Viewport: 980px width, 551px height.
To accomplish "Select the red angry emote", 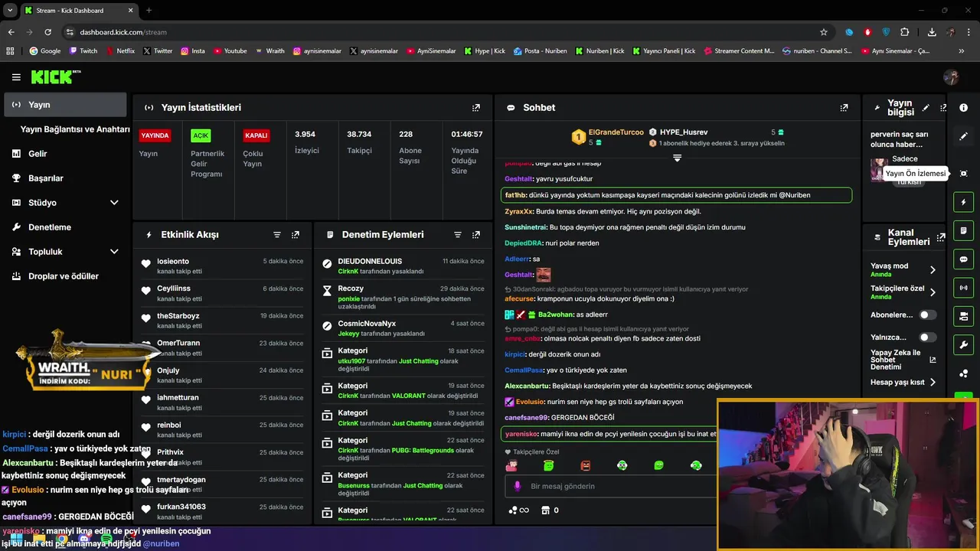I will click(x=586, y=465).
